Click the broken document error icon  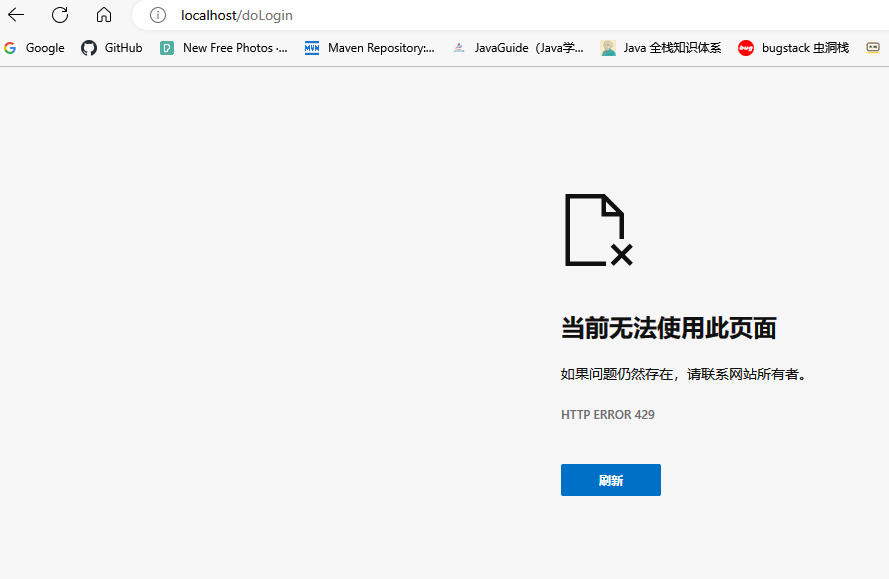coord(598,230)
